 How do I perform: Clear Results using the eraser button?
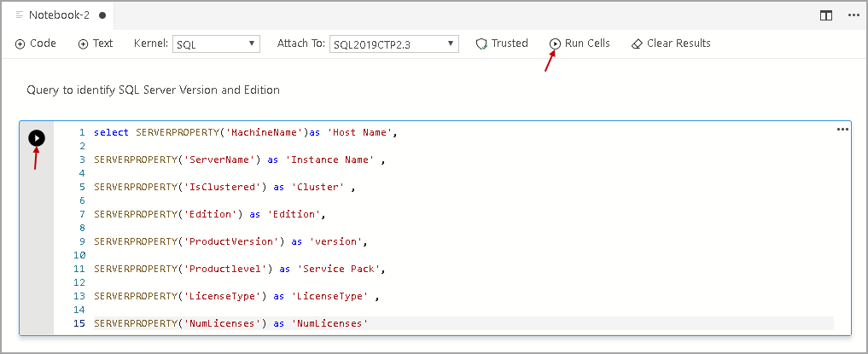(671, 44)
